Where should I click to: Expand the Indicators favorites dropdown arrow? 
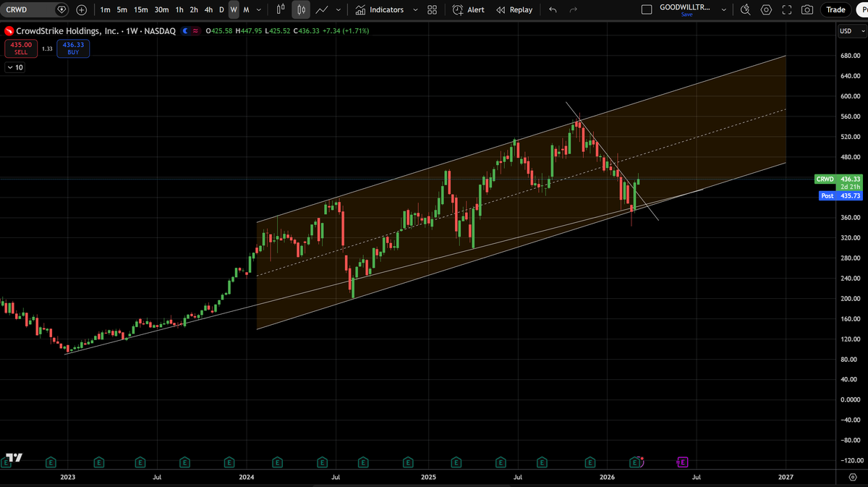click(415, 9)
